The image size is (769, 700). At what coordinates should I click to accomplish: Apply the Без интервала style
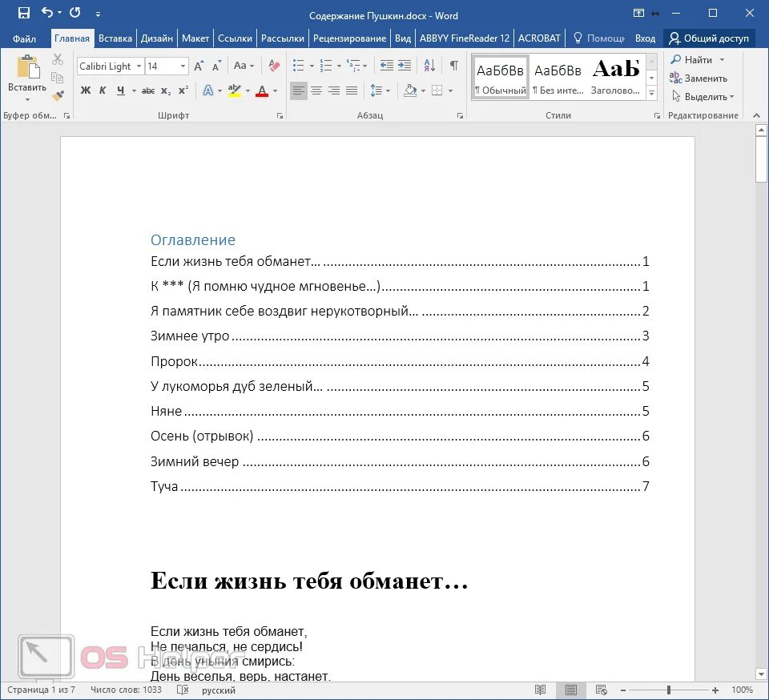pos(558,78)
